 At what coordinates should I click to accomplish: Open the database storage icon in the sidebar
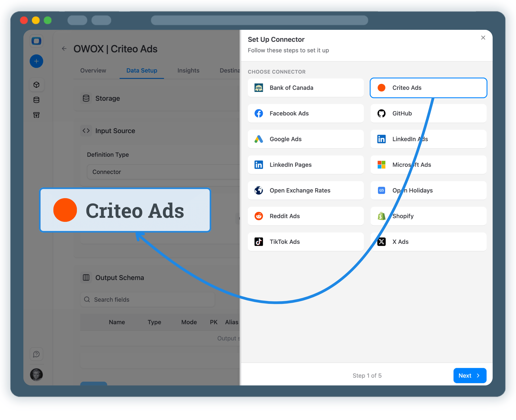pyautogui.click(x=36, y=100)
